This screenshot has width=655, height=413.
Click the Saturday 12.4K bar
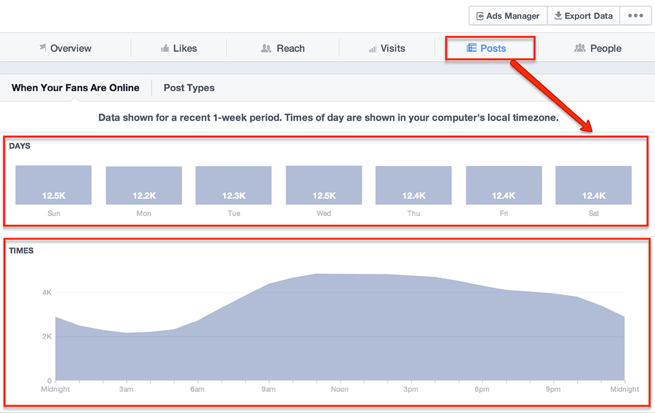pos(593,186)
